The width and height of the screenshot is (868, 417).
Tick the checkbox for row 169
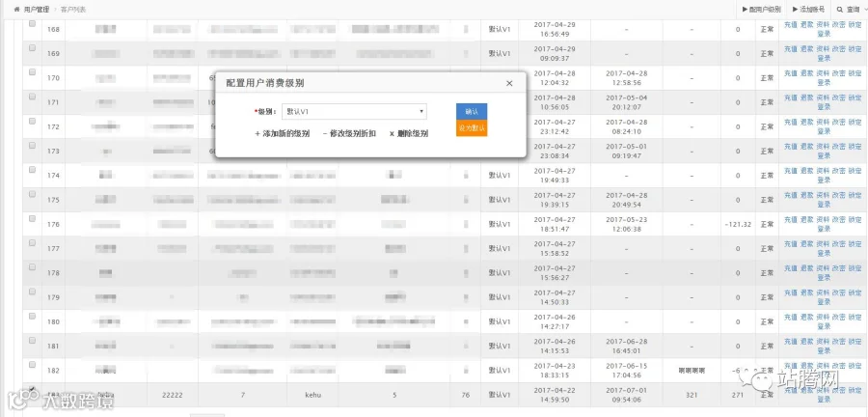(32, 48)
